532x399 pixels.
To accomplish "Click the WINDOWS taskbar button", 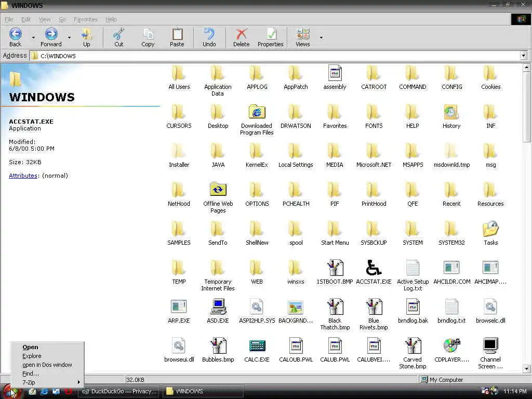I will click(x=203, y=392).
